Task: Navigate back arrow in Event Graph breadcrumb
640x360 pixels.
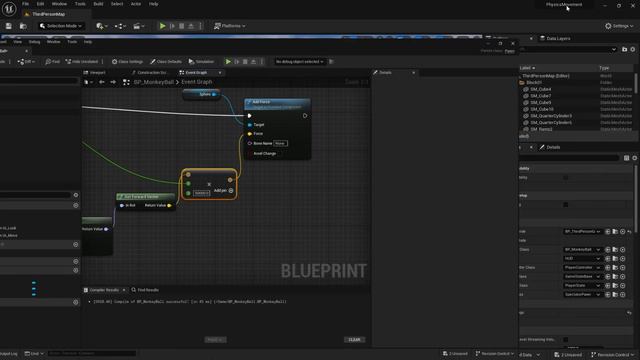Action: tap(102, 82)
